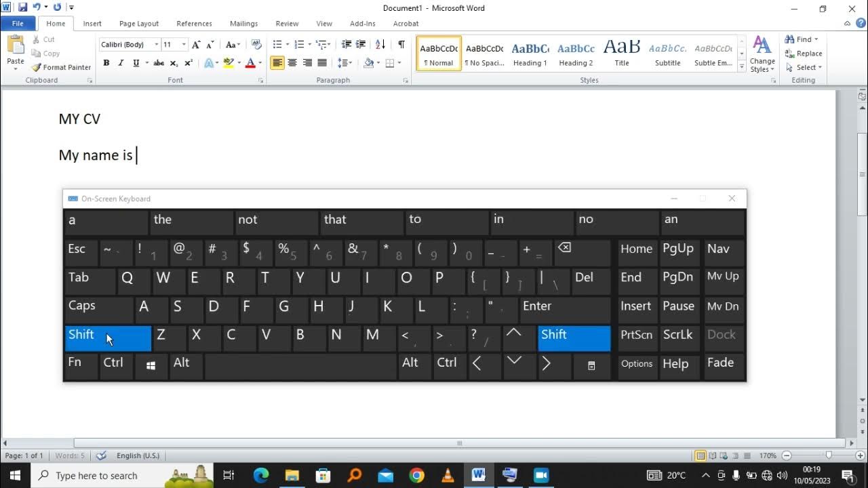This screenshot has height=488, width=868.
Task: Click the Undo icon in Quick Access Toolbar
Action: tap(37, 7)
